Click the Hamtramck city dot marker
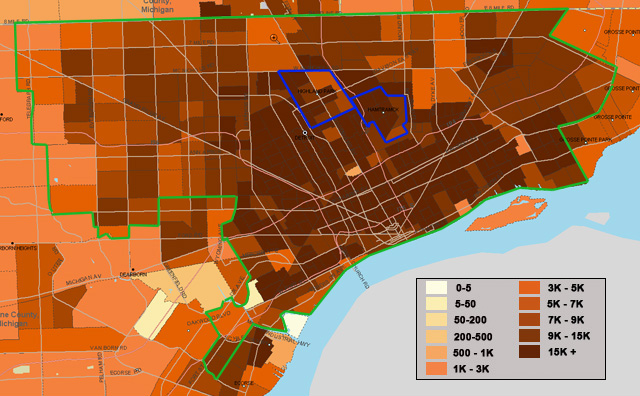Screen dimensions: 640x396 pos(383,113)
